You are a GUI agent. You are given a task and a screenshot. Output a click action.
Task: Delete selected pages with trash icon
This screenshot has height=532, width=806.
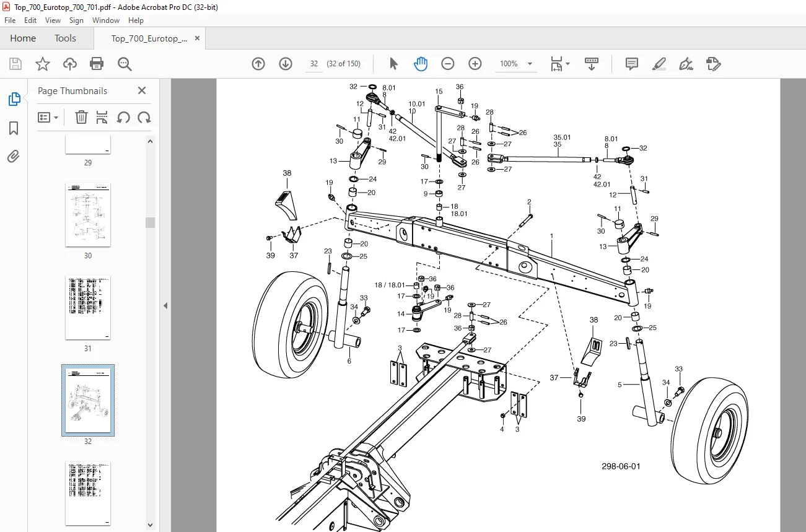coord(81,117)
